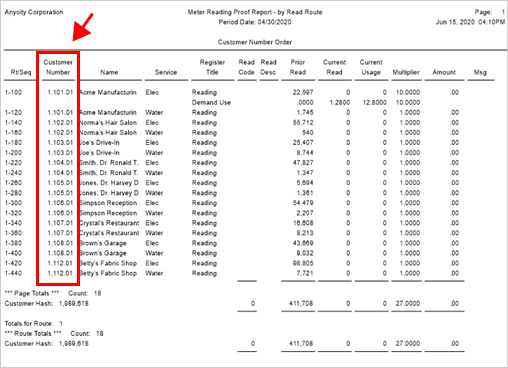
Task: Click Simpson Reception in row 1-300
Action: (x=108, y=203)
